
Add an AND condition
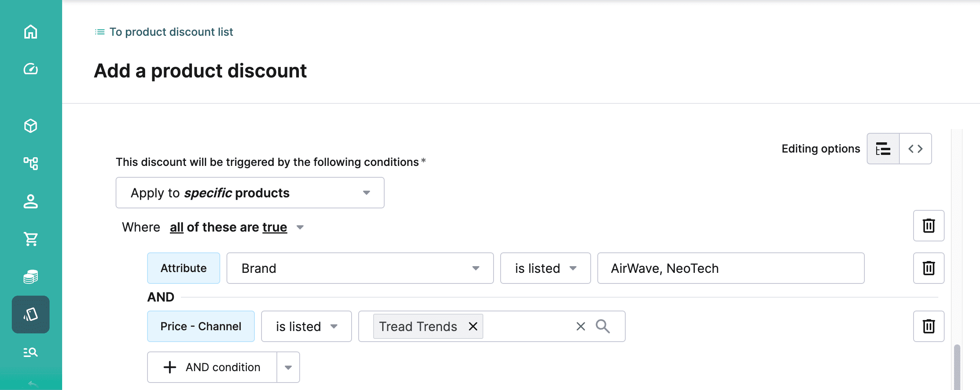(212, 367)
